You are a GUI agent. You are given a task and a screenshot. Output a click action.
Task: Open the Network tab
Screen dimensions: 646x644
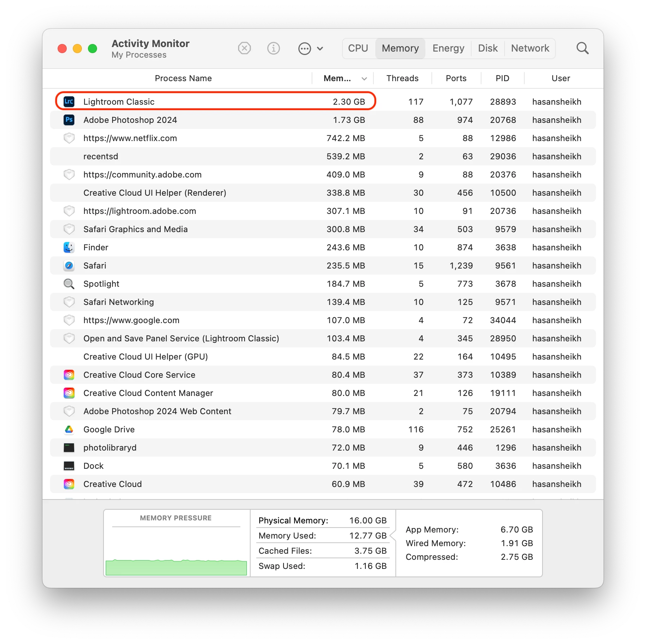coord(530,48)
